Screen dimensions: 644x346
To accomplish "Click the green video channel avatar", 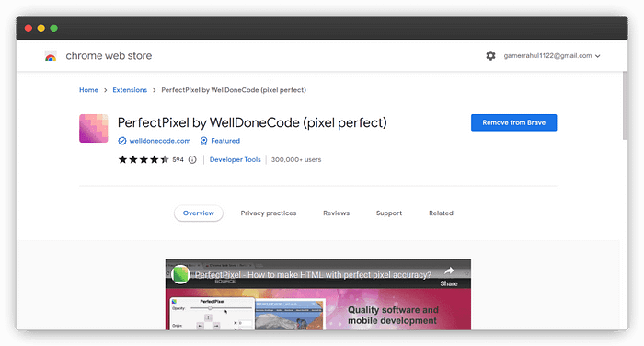I will coord(180,274).
